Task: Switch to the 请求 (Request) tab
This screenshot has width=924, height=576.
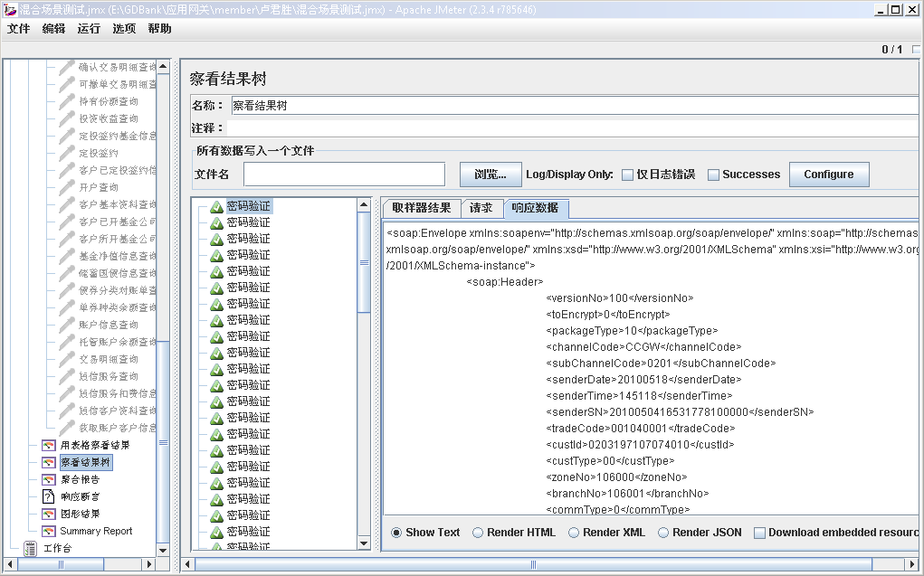Action: point(481,207)
